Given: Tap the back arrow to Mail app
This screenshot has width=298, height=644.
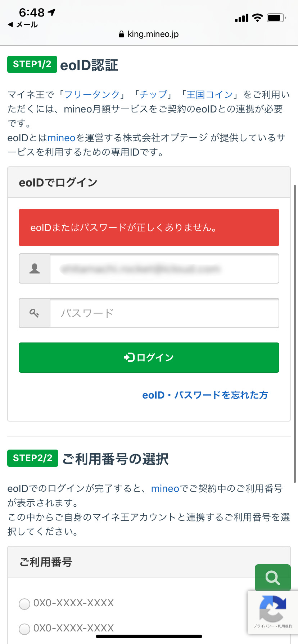Looking at the screenshot, I should pyautogui.click(x=10, y=24).
